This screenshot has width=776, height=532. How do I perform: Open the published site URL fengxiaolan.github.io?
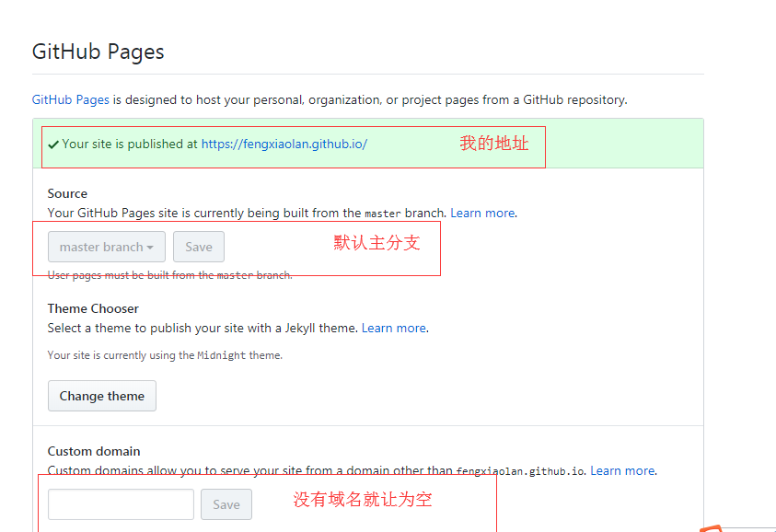[284, 144]
